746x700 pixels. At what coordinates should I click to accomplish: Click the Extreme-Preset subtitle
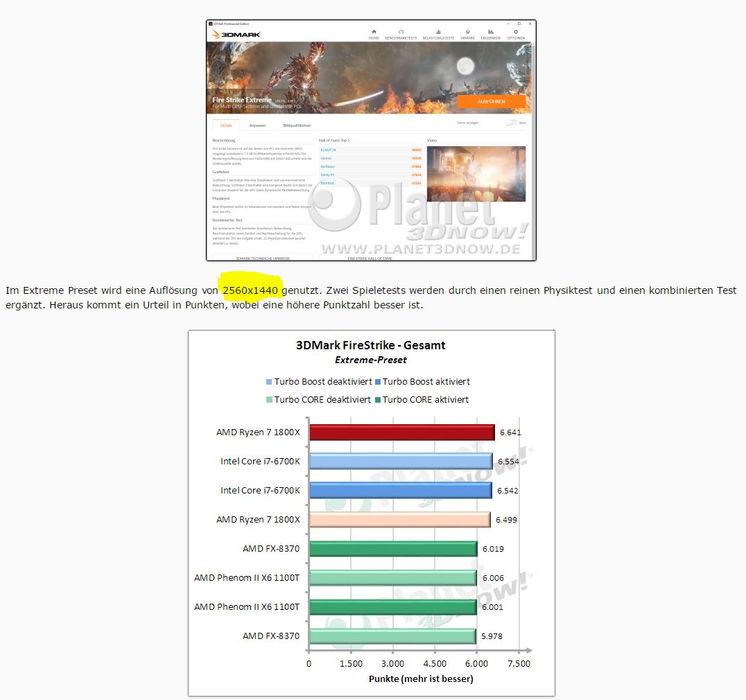[371, 360]
